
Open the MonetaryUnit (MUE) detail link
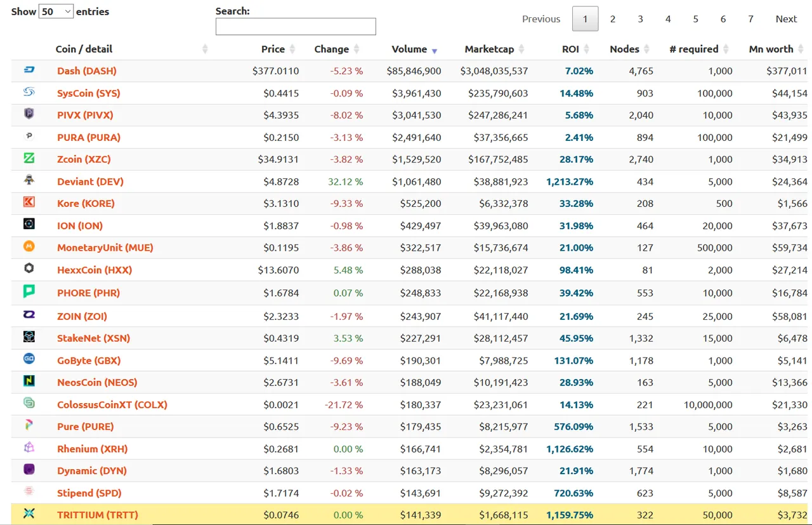(x=105, y=248)
